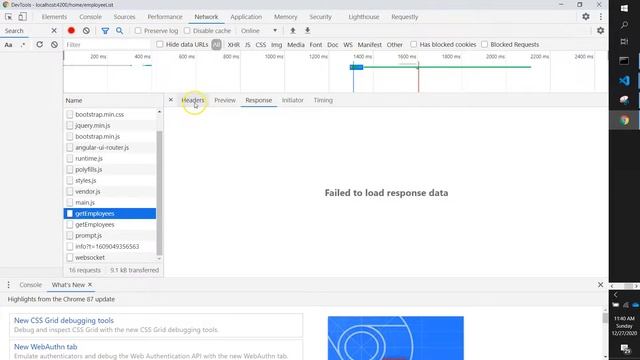Close the Search sidebar X

click(54, 31)
